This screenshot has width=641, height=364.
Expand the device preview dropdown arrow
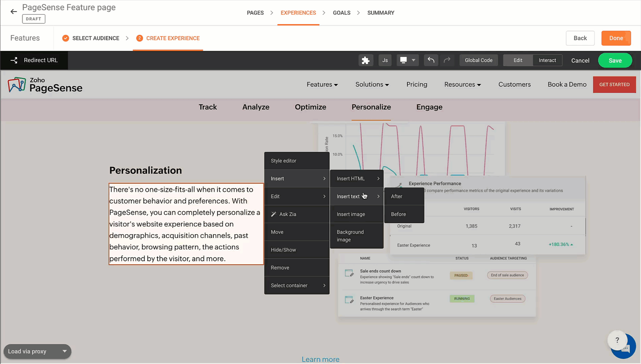[414, 60]
